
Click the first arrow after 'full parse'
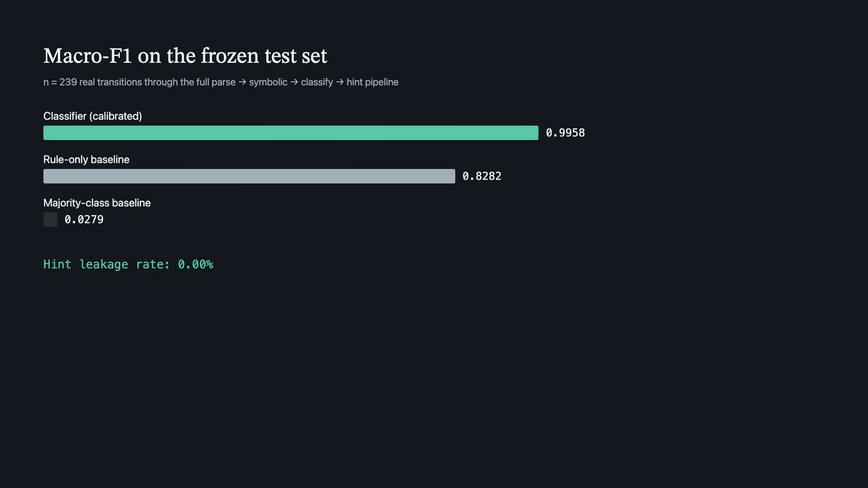[x=242, y=82]
